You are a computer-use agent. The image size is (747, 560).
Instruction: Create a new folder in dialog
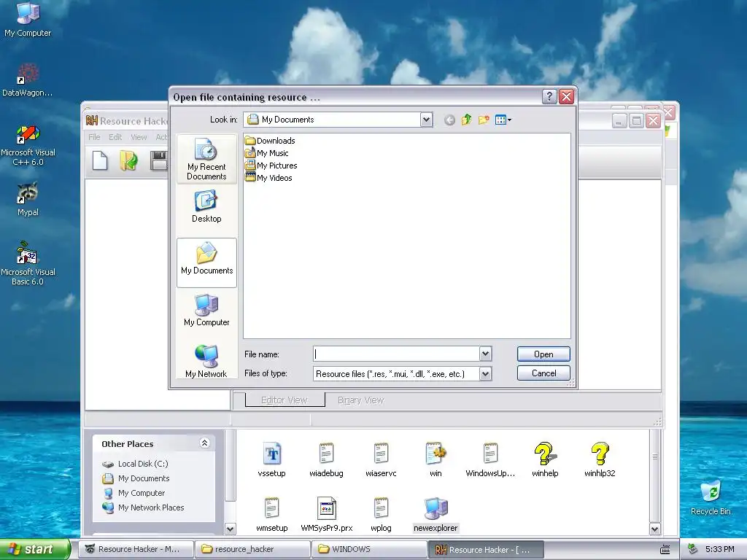click(x=484, y=120)
